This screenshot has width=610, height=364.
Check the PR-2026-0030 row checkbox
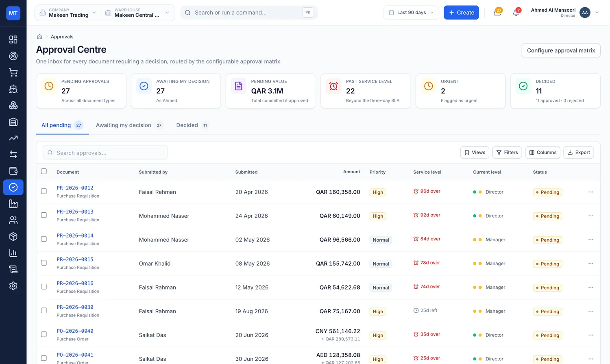tap(44, 310)
